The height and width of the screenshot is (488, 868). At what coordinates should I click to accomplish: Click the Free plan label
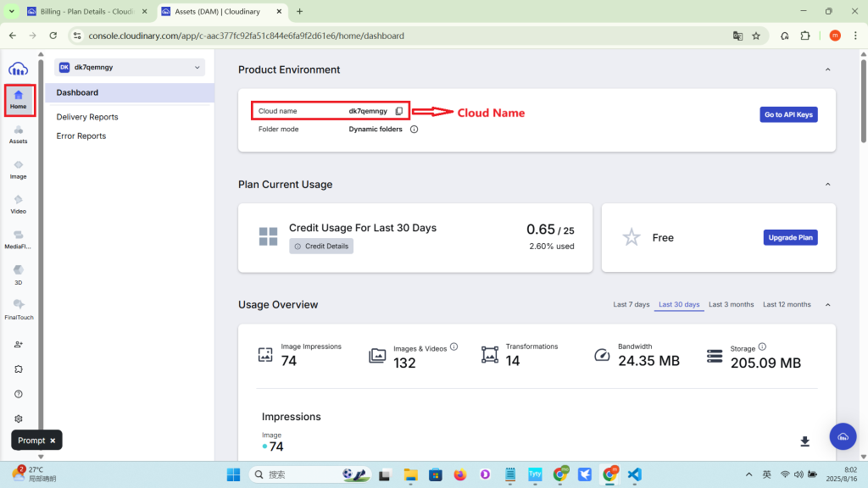tap(663, 238)
